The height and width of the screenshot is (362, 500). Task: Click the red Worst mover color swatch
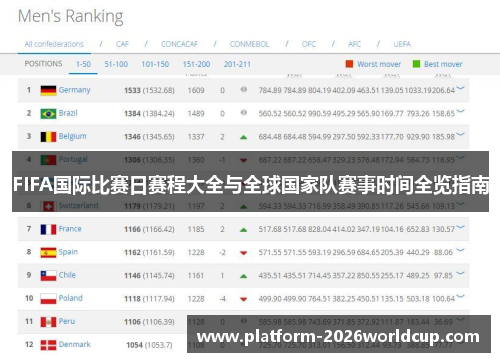[x=349, y=64]
